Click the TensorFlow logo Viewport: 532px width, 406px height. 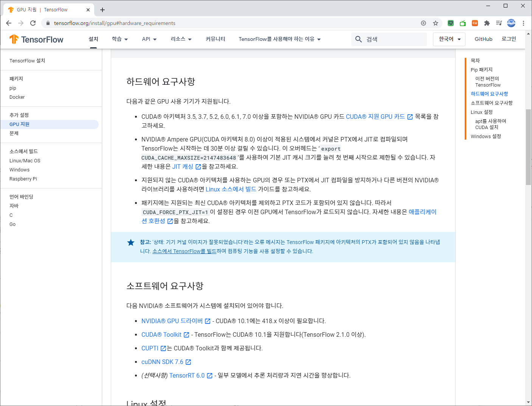pyautogui.click(x=36, y=39)
